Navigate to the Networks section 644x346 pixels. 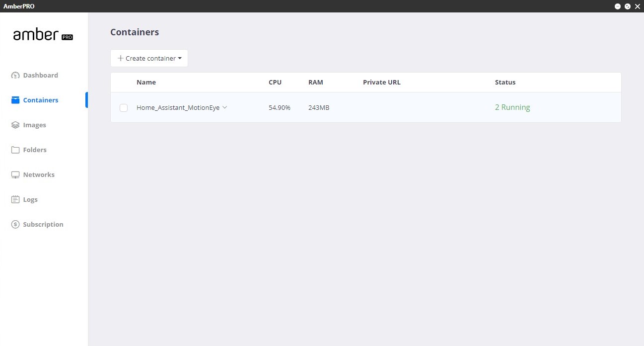(39, 175)
